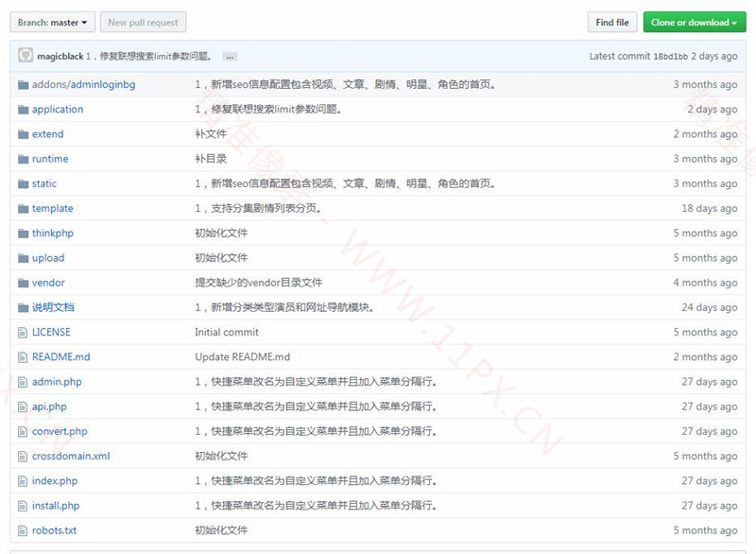Click '补文件' commit message on extend row
Screen dimensions: 756x554
[x=211, y=134]
